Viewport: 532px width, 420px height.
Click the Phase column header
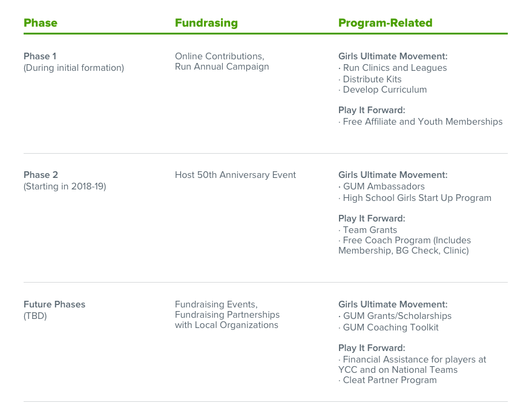coord(41,23)
